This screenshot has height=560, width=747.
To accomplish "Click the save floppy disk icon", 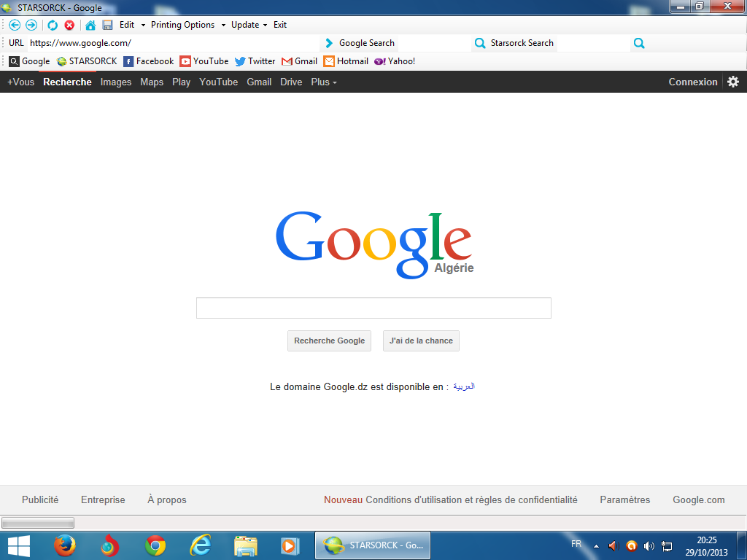I will 107,25.
